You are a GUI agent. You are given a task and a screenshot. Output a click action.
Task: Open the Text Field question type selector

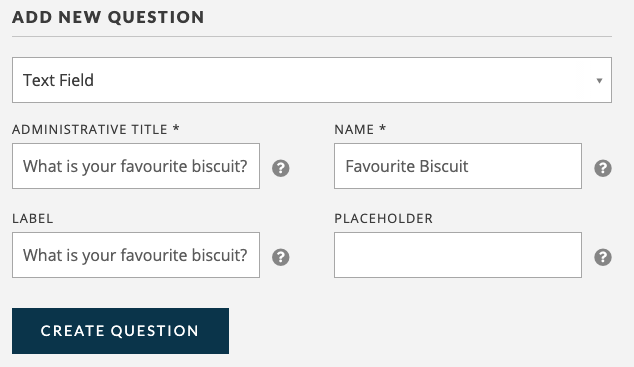tap(312, 80)
